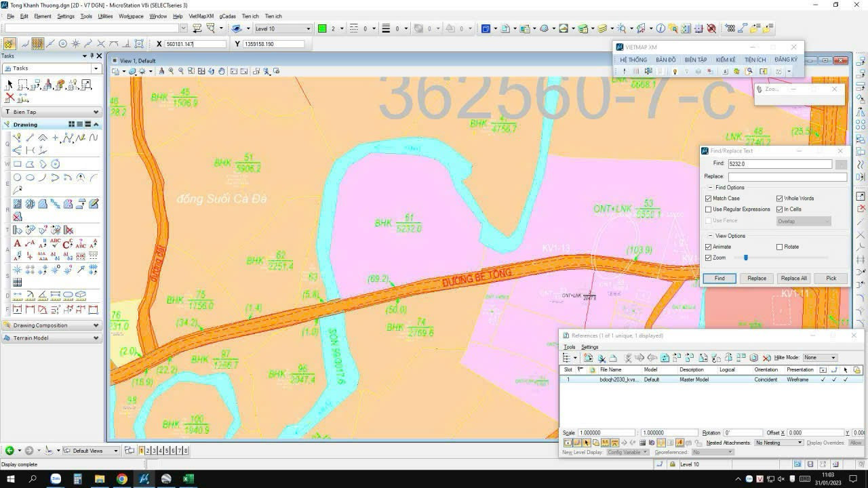Click the Element Selection arrow tool
The image size is (868, 488).
tap(9, 85)
